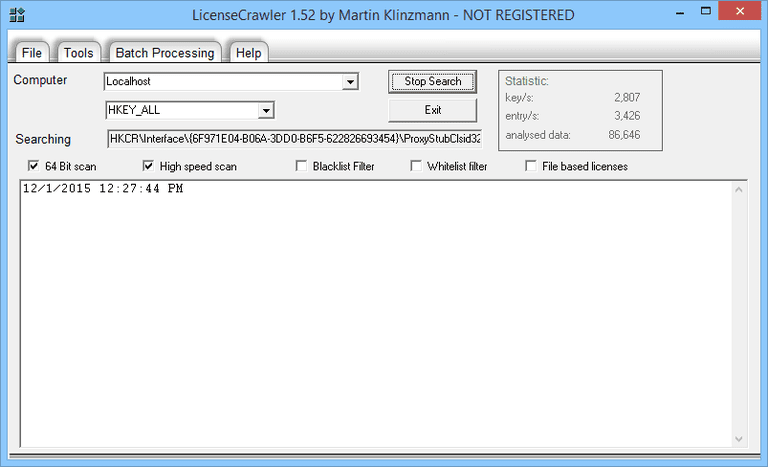
Task: Click the results scrollbar down arrow
Action: (x=739, y=439)
